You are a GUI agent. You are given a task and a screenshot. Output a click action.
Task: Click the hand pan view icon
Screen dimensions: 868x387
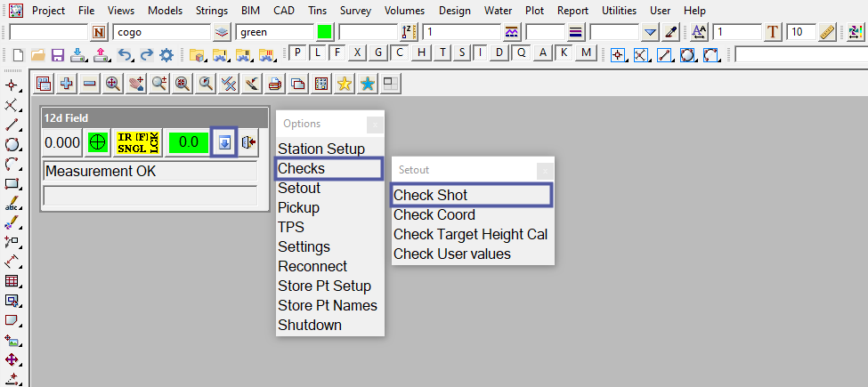click(136, 84)
